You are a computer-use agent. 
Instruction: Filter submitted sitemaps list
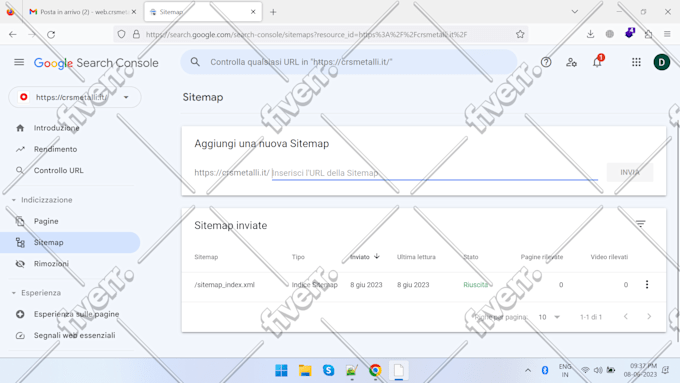tap(641, 224)
